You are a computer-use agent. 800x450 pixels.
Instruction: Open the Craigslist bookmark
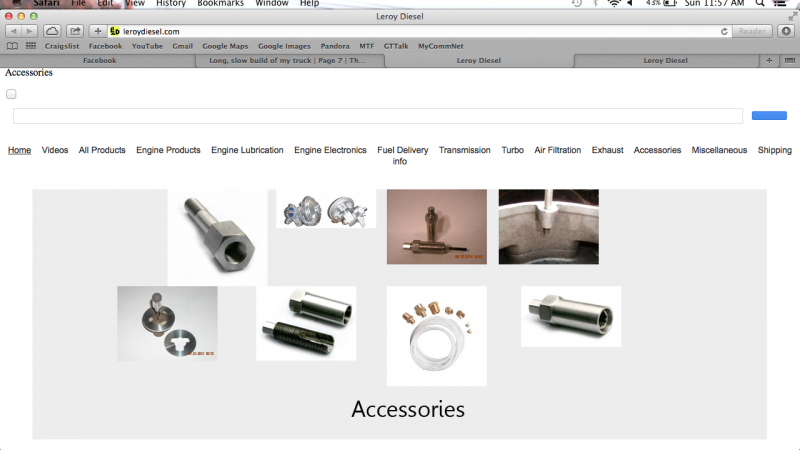click(62, 46)
